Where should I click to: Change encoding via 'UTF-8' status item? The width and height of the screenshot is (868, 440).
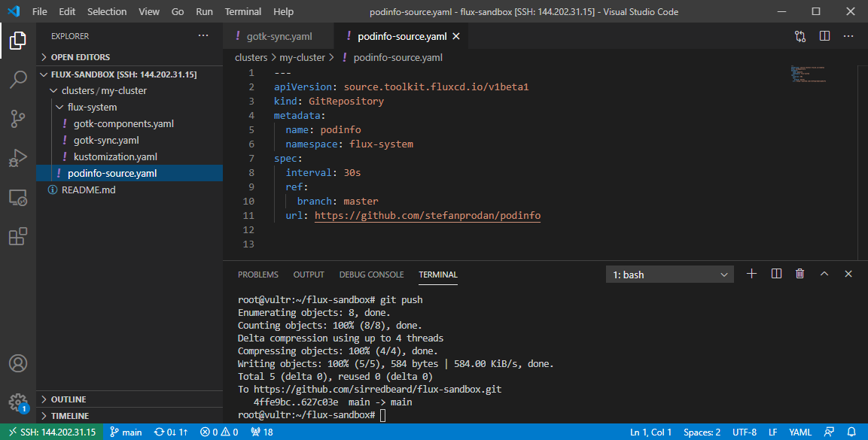(745, 432)
